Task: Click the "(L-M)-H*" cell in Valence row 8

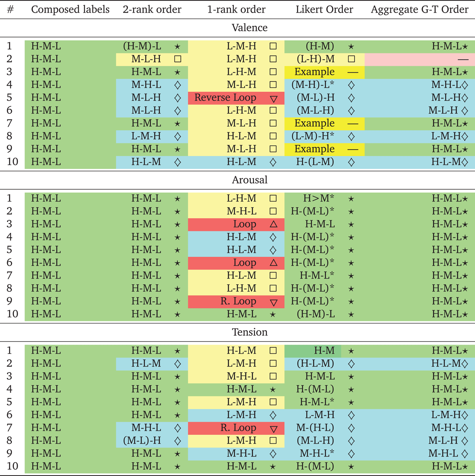Action: click(x=313, y=136)
